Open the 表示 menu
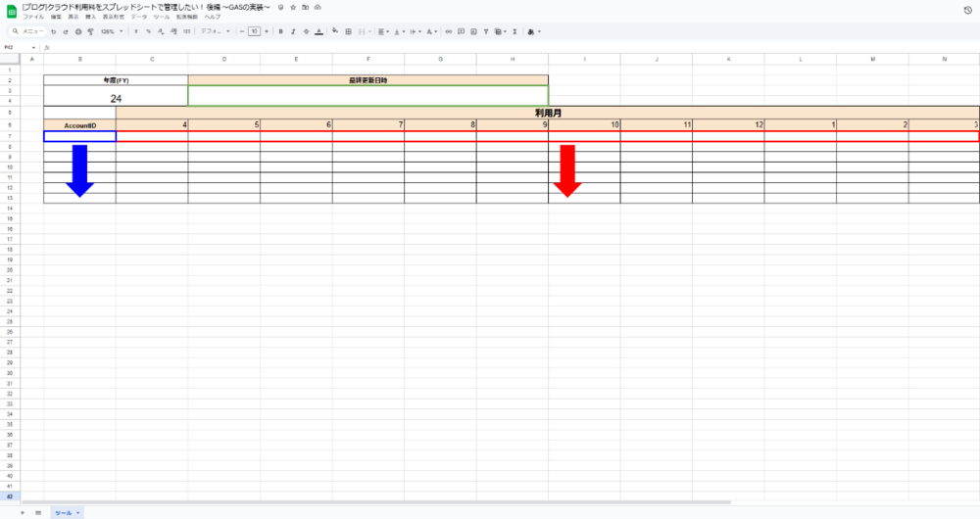980x519 pixels. [x=73, y=17]
